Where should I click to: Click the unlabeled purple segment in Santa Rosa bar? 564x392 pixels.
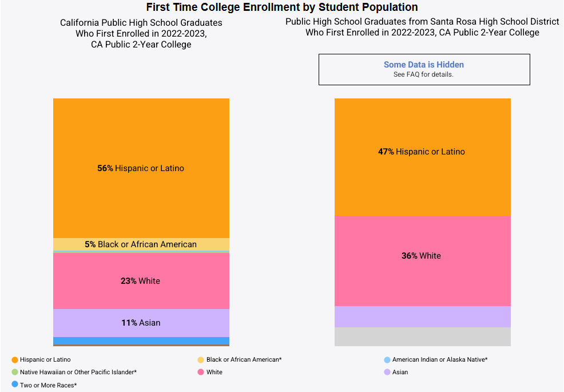pyautogui.click(x=422, y=316)
